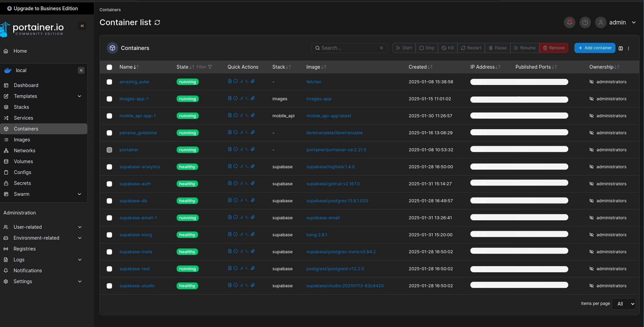
Task: Open table column settings icon
Action: [621, 48]
